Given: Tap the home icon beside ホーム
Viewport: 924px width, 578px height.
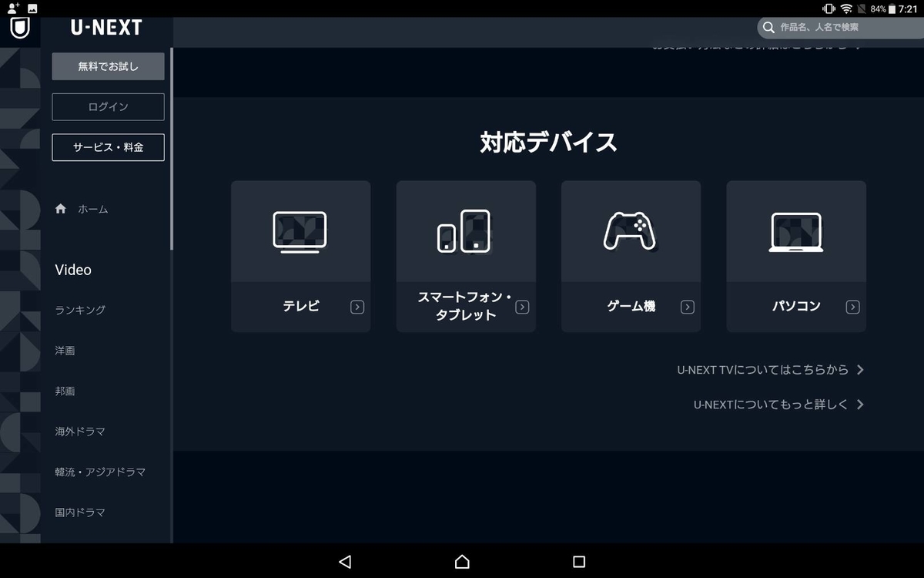Looking at the screenshot, I should [x=61, y=209].
